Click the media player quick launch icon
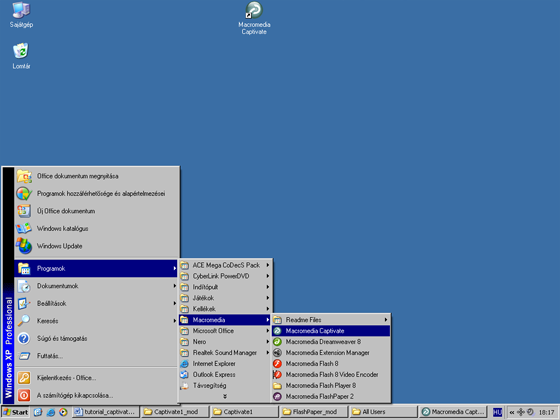Image resolution: width=560 pixels, height=420 pixels. 63,412
